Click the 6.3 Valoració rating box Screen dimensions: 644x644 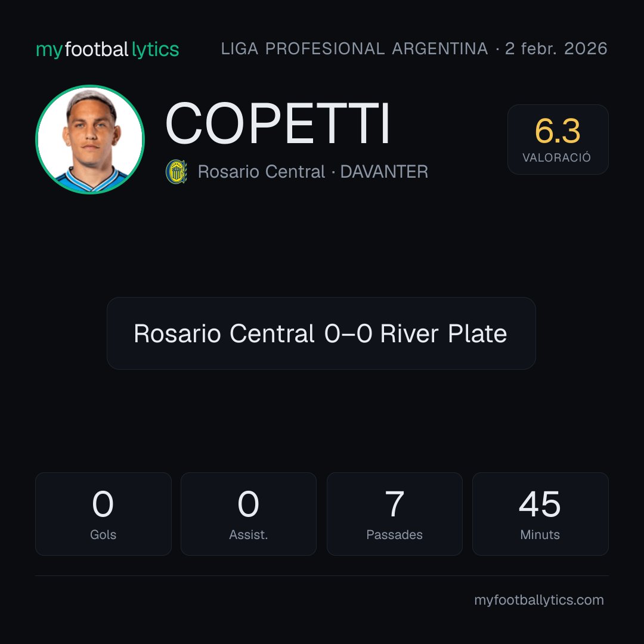tap(558, 139)
